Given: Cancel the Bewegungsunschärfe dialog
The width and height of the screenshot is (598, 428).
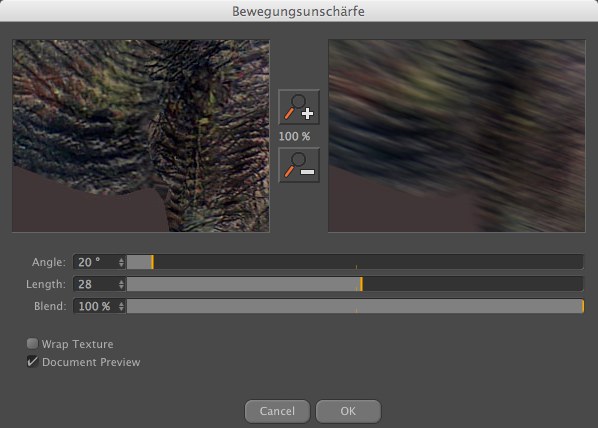Looking at the screenshot, I should tap(277, 411).
